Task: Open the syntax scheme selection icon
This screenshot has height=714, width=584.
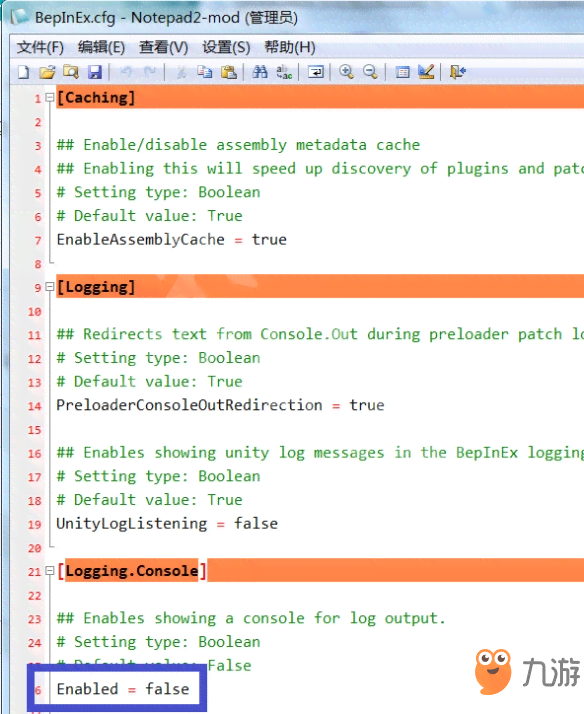Action: pyautogui.click(x=402, y=72)
